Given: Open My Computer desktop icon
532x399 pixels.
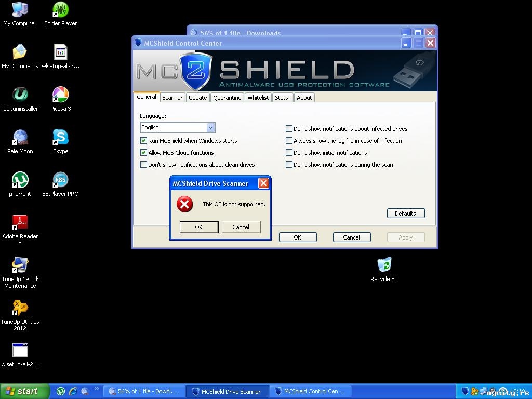Looking at the screenshot, I should tap(20, 14).
